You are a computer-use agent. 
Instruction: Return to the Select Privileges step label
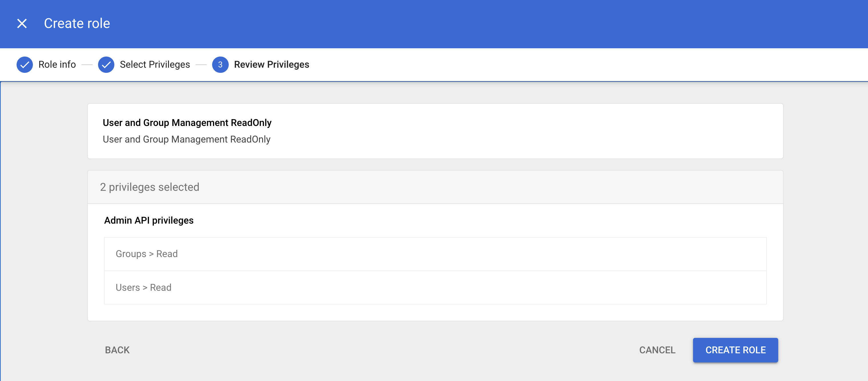155,65
